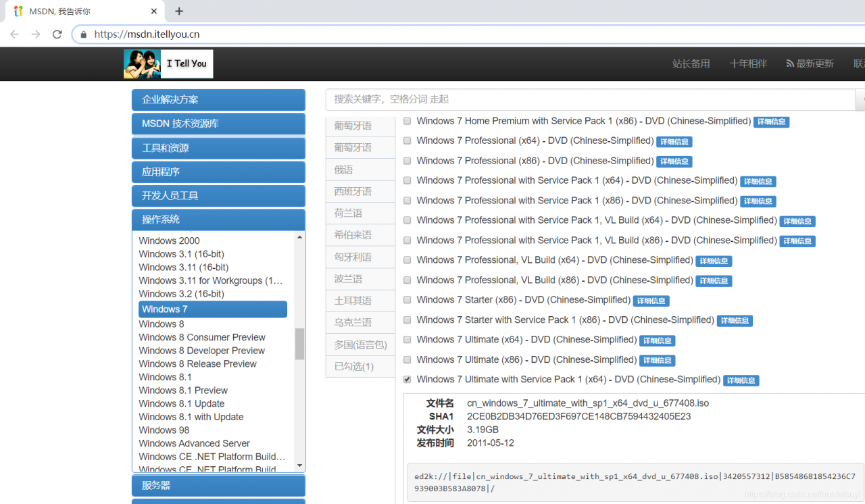Switch to the 土耳其语 language tab

click(360, 301)
